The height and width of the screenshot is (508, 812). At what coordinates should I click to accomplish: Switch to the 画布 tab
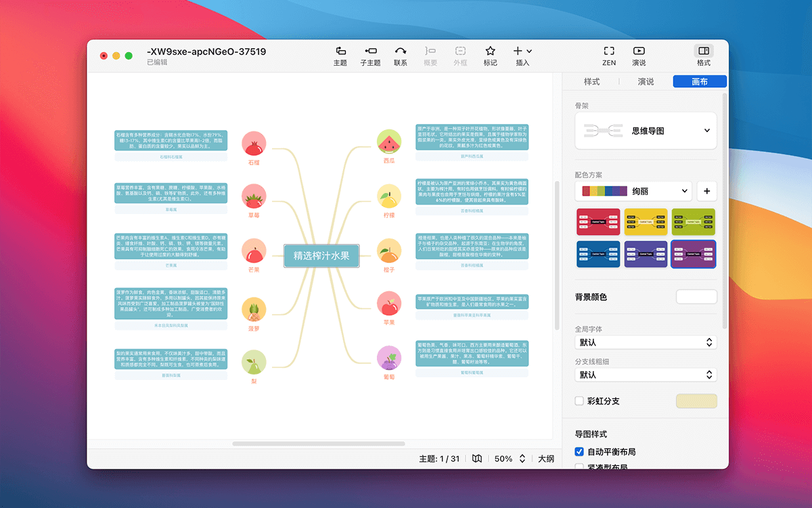(700, 81)
